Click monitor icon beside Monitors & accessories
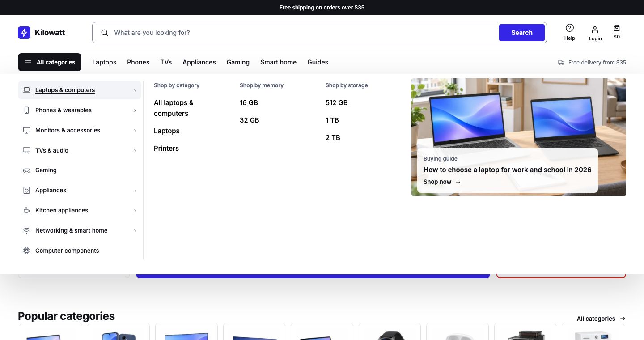 [26, 130]
